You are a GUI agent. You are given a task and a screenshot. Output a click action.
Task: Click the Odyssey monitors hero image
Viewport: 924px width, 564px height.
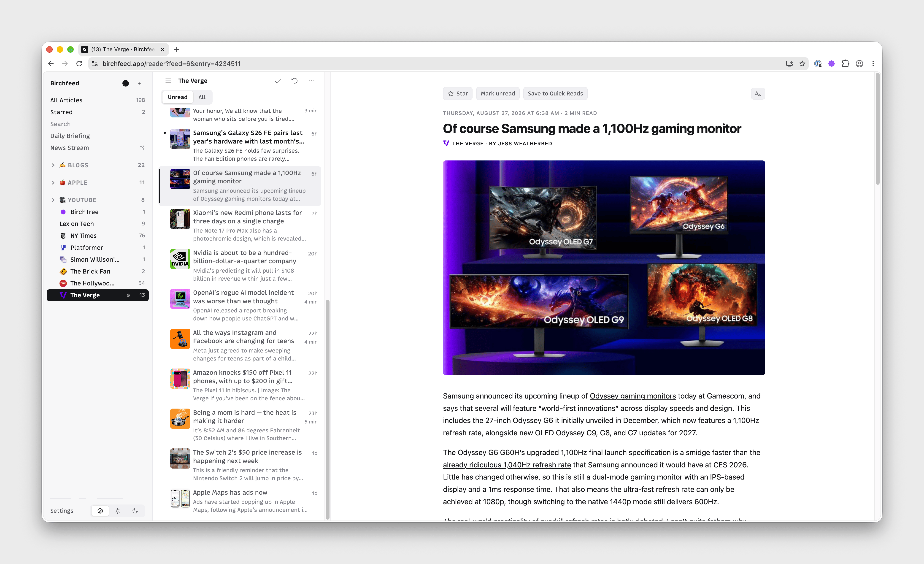coord(604,268)
